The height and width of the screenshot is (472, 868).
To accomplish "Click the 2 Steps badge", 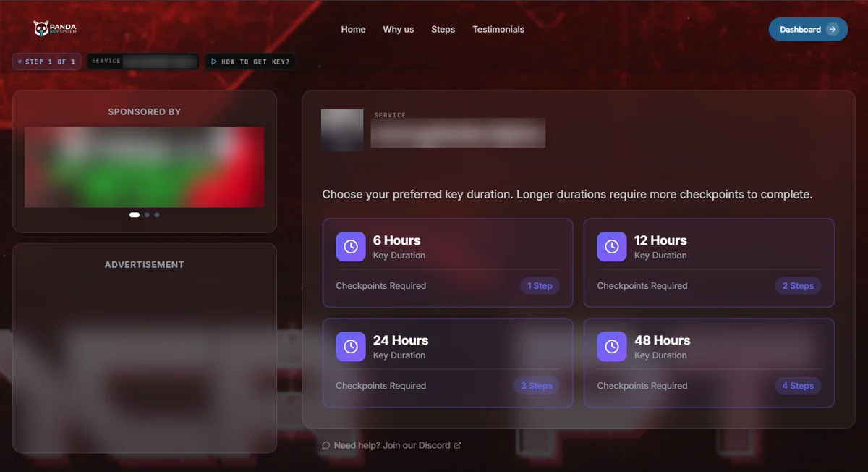I will click(798, 286).
